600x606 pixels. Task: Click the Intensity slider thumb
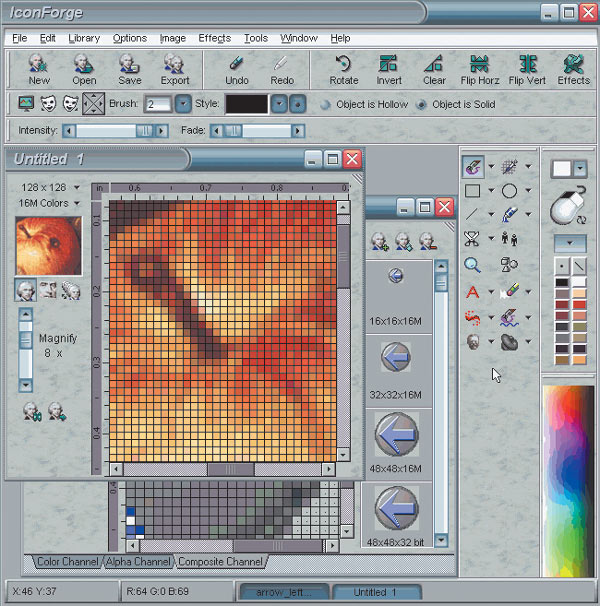point(145,131)
